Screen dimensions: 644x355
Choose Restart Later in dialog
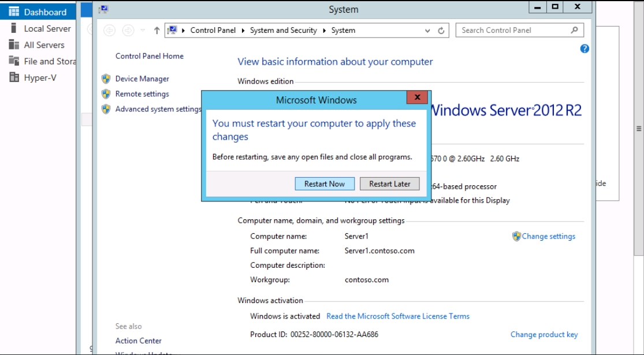pyautogui.click(x=389, y=184)
